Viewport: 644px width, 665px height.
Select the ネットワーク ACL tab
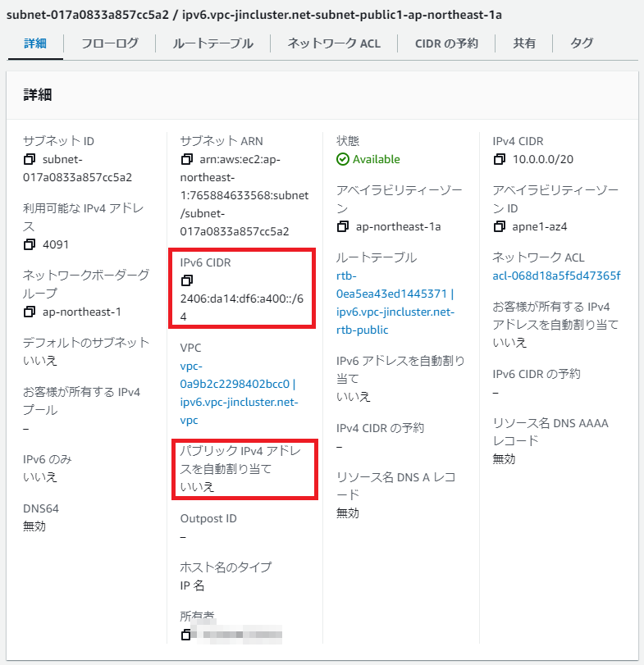(x=333, y=43)
